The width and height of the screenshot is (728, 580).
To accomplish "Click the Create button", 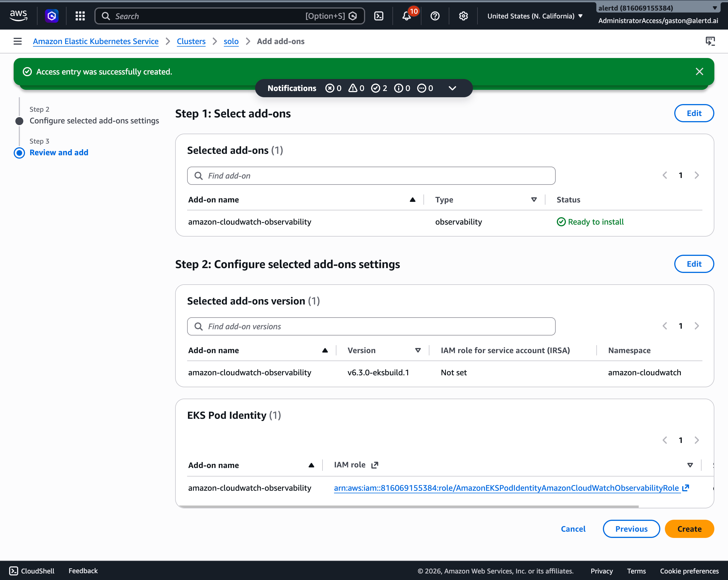I will [x=689, y=529].
